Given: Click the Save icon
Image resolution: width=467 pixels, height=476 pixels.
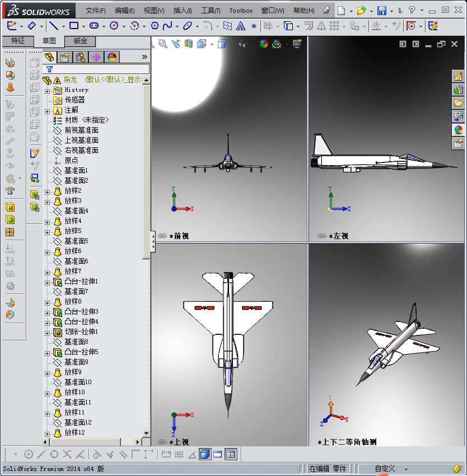Looking at the screenshot, I should pos(382,11).
